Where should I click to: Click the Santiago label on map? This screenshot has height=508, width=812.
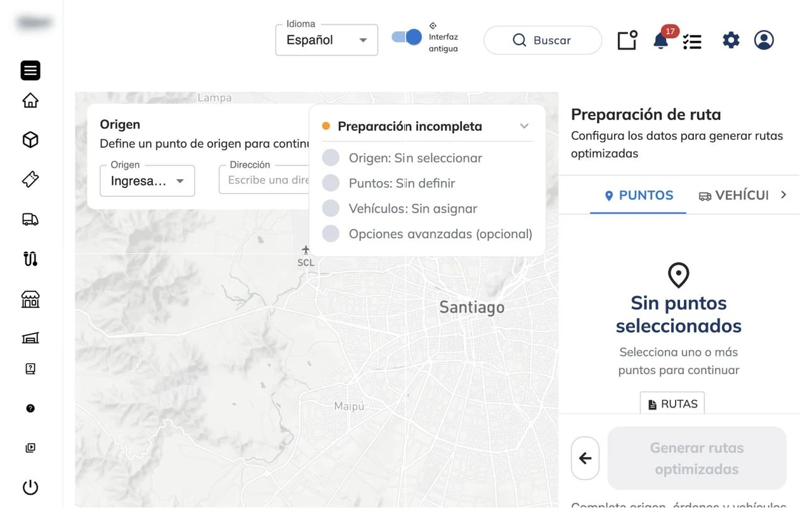pyautogui.click(x=472, y=307)
